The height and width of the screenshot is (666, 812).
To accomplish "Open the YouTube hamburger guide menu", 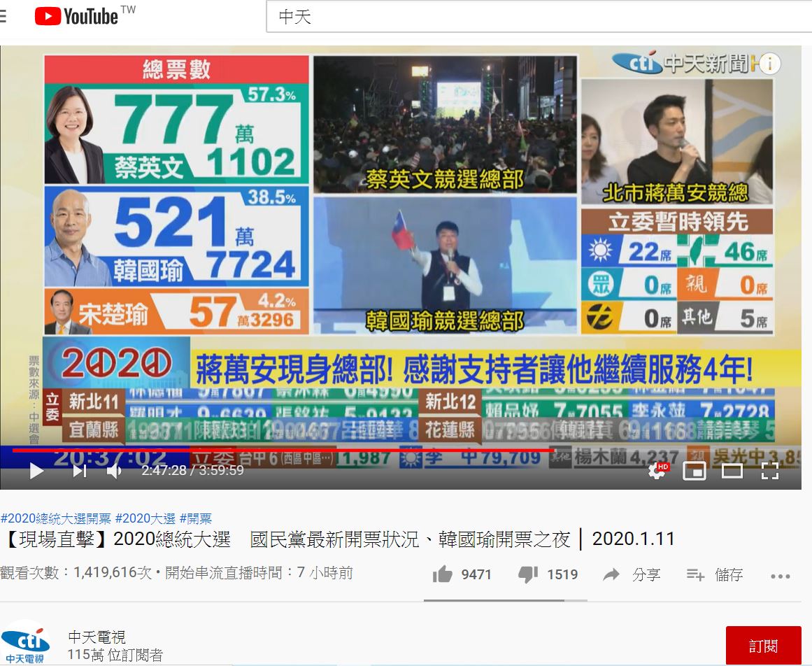I will point(3,17).
